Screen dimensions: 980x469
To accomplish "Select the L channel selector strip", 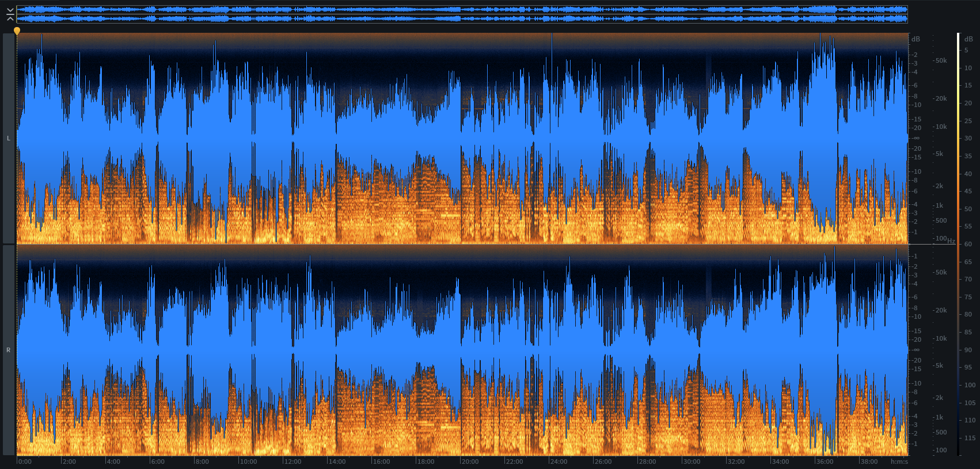I will 8,138.
